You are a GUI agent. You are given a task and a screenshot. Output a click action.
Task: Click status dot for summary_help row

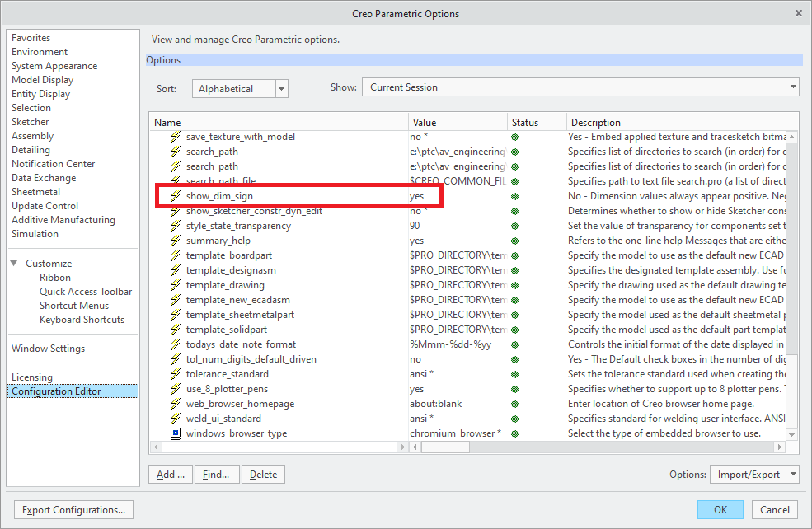pyautogui.click(x=515, y=241)
